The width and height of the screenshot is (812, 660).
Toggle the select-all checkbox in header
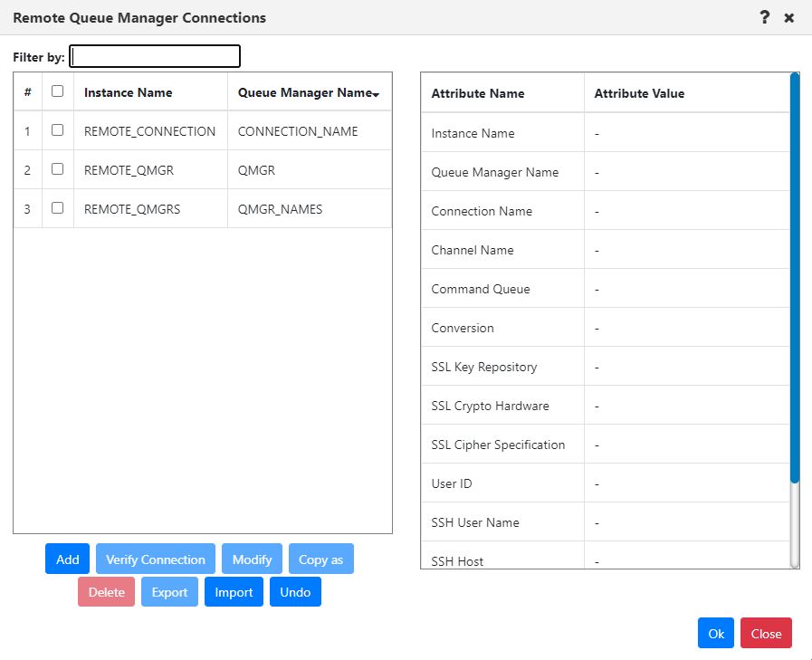[x=57, y=91]
